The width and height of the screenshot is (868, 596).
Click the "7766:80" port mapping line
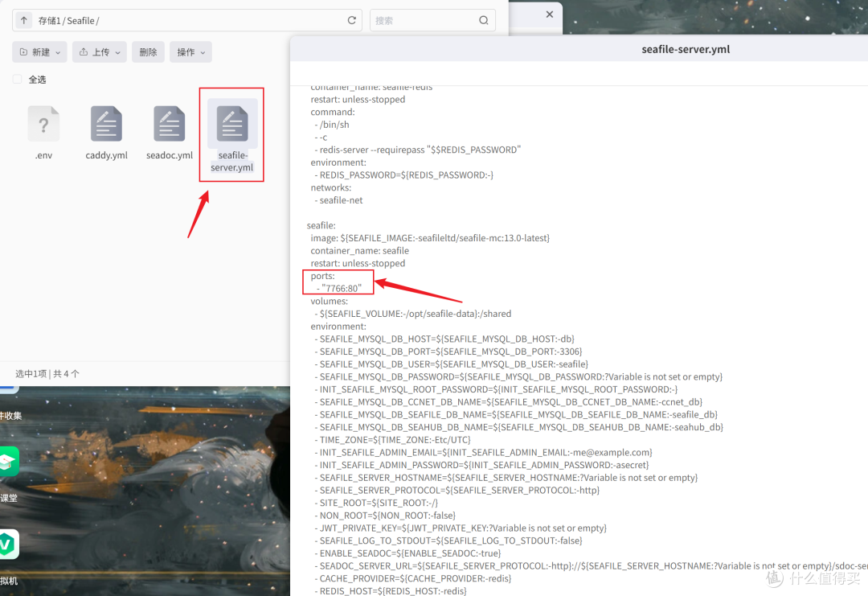(x=339, y=288)
